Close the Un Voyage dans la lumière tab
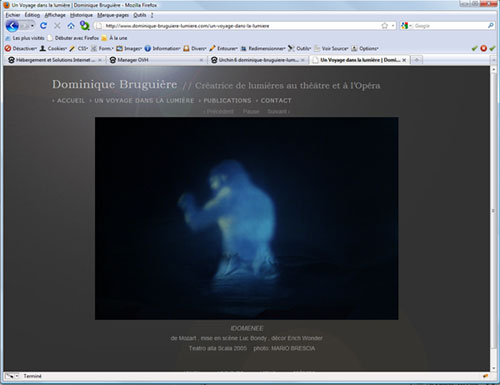 coord(404,60)
